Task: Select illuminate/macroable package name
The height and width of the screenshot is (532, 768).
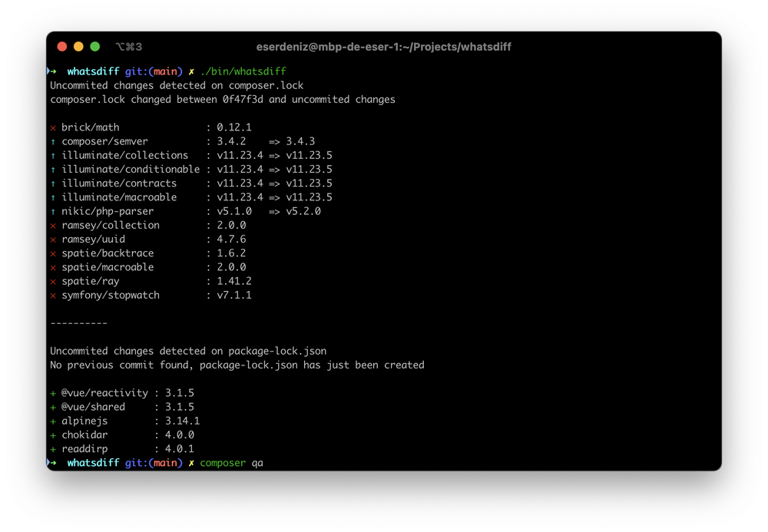Action: [119, 197]
